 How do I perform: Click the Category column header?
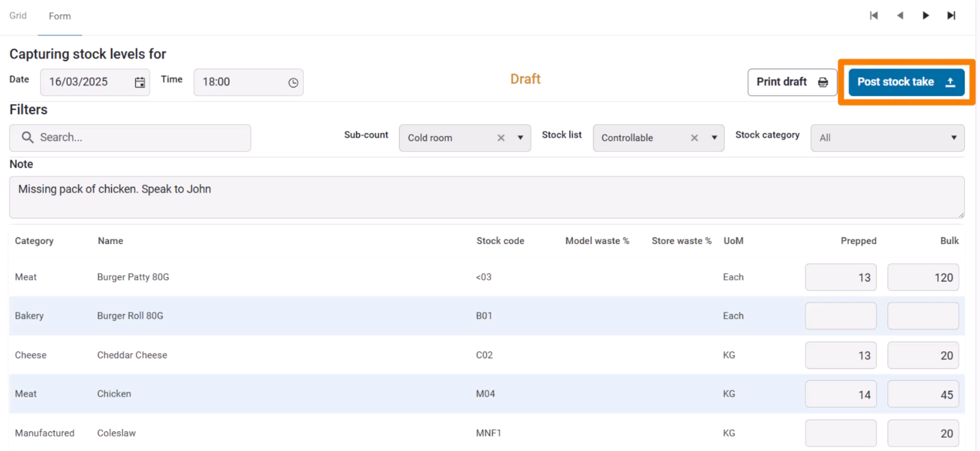point(34,241)
